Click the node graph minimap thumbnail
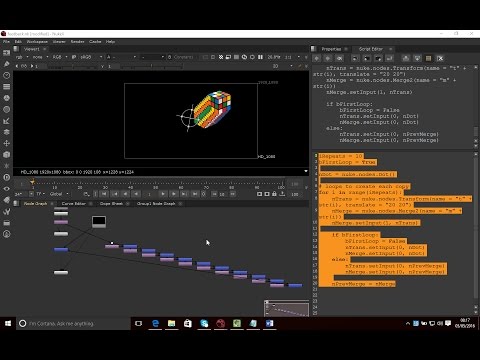The height and width of the screenshot is (360, 480). coord(287,308)
